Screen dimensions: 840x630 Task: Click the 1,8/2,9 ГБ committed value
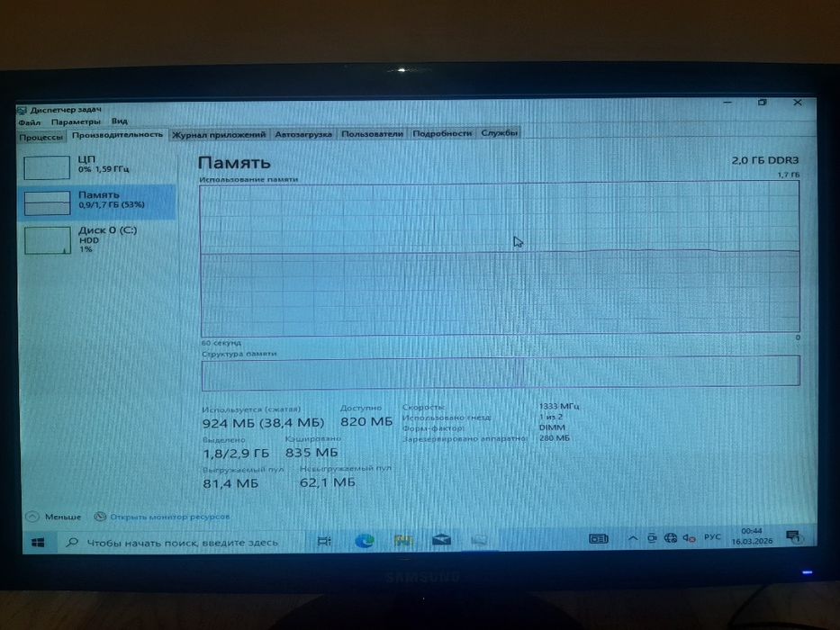(236, 454)
